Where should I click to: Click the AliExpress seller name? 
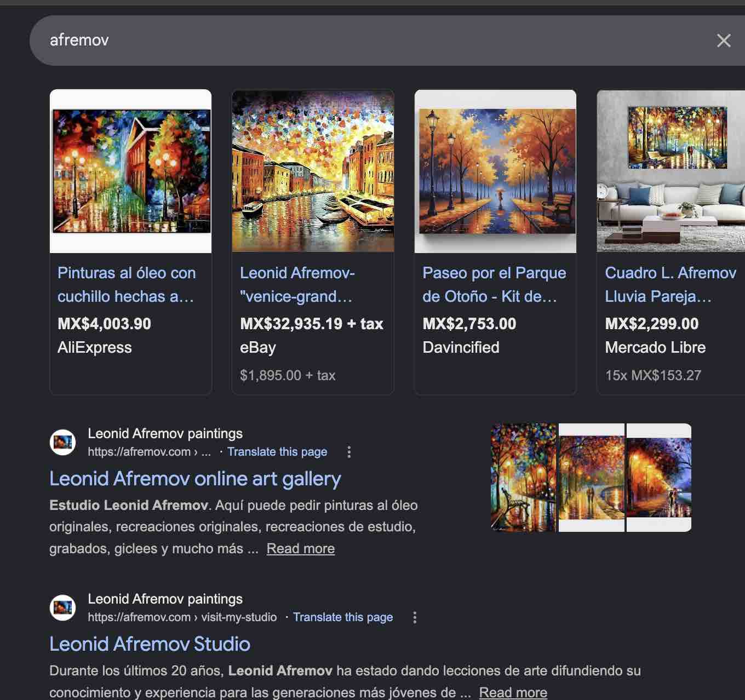(95, 348)
